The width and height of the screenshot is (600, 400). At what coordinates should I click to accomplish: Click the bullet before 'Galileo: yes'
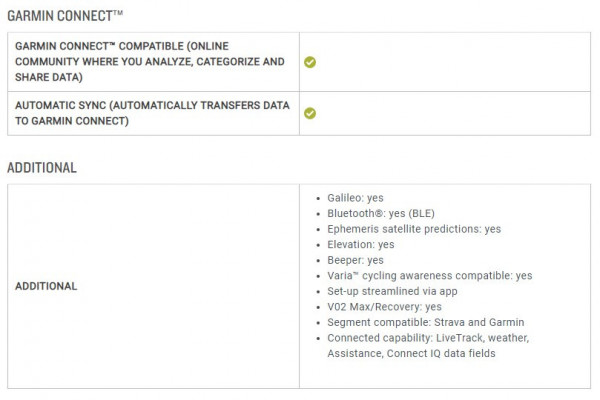click(x=318, y=199)
